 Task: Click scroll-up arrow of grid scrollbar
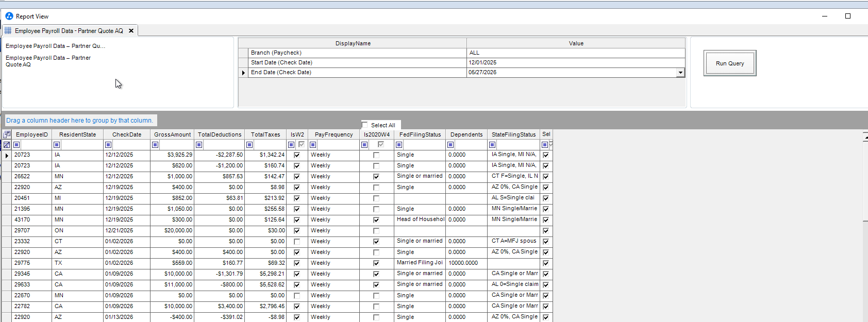pos(865,137)
